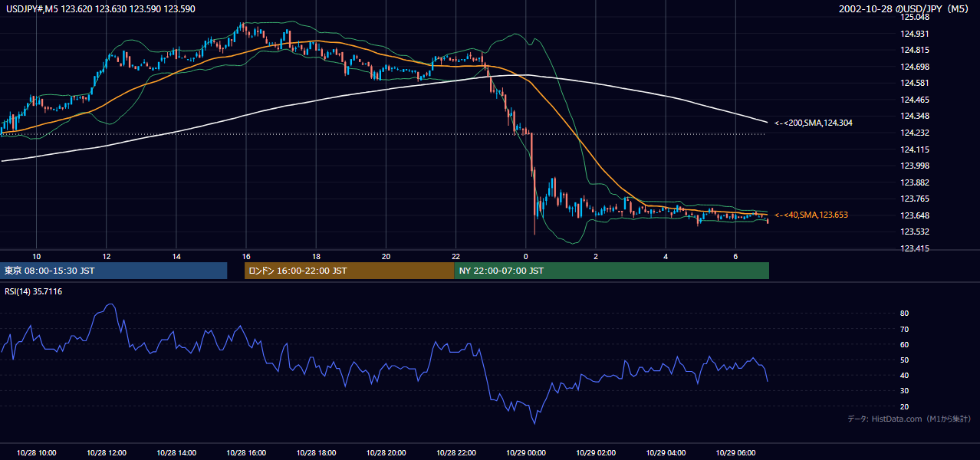Click the 10/28 20:00 time axis label
The image size is (980, 460).
coord(386,452)
